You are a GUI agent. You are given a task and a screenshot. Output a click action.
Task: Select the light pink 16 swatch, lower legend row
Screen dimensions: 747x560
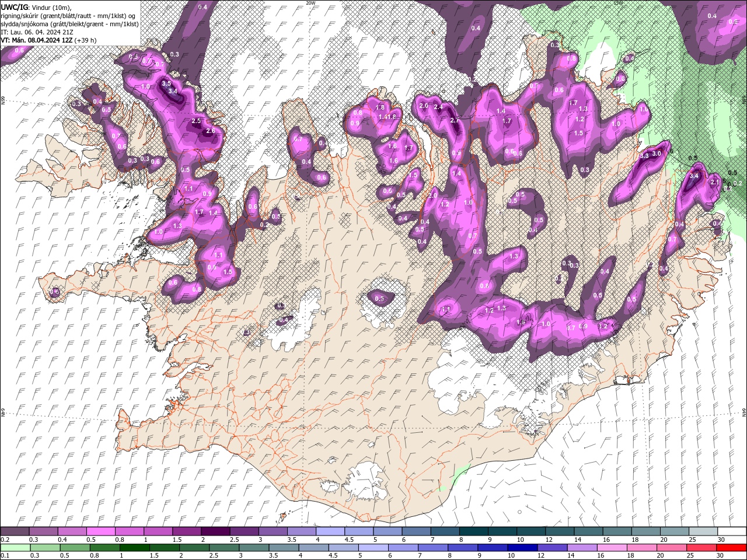611,548
